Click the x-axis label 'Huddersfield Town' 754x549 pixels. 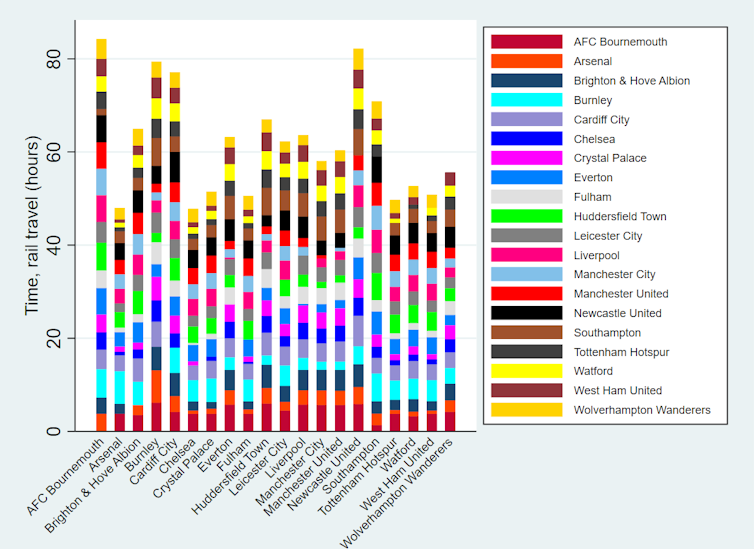(x=230, y=476)
